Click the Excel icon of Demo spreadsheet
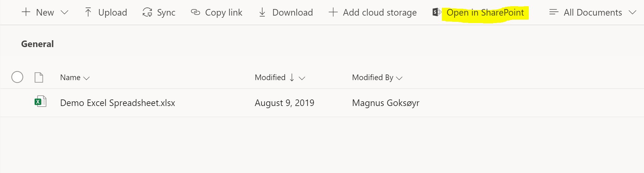Screen dimensions: 644x173 tap(40, 102)
